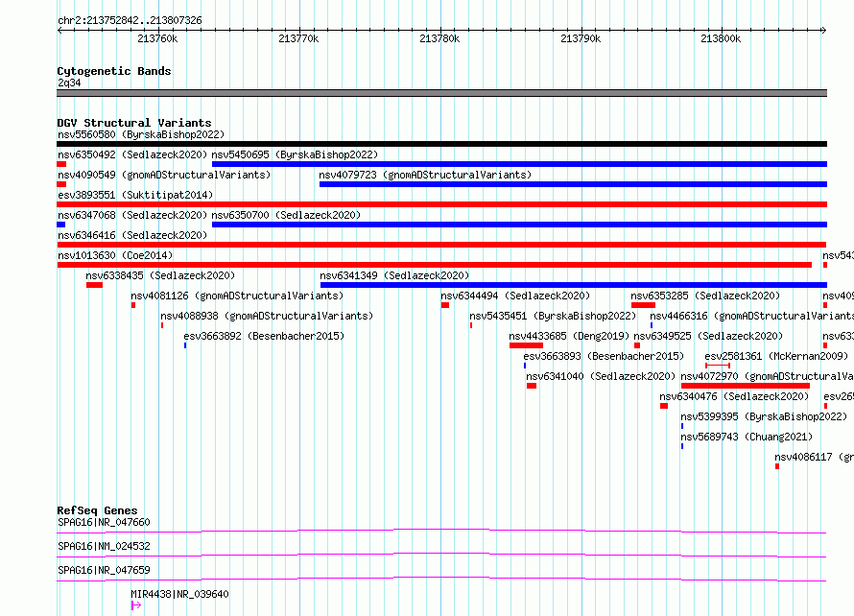Select the black nsv5560580 variant bar
Viewport: 854px width, 616px height.
441,144
